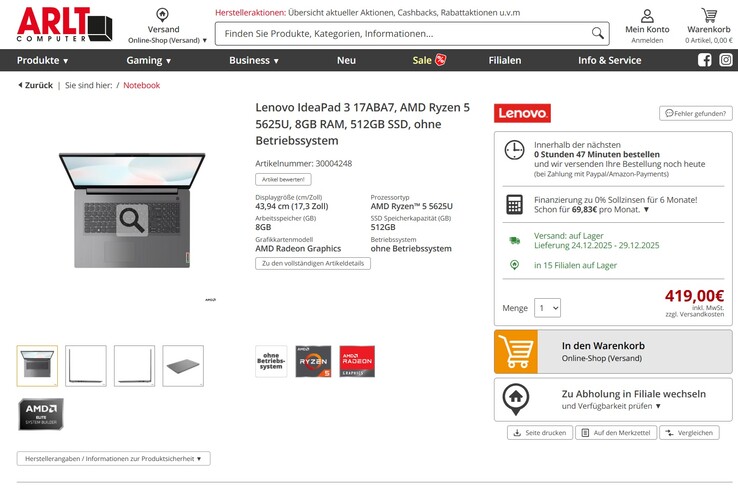Click 'Lieferung 24.12.2025 - 29.12.2025' text

coord(596,245)
